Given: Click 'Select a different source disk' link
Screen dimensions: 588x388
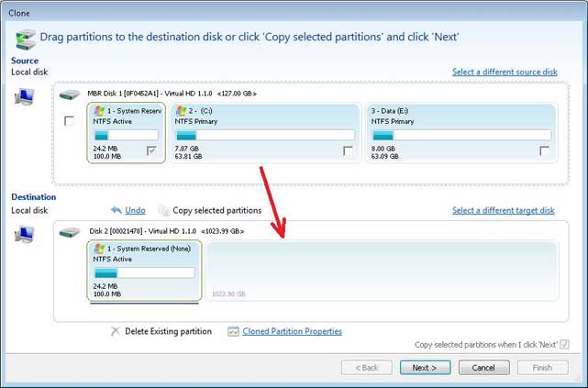Looking at the screenshot, I should point(504,72).
